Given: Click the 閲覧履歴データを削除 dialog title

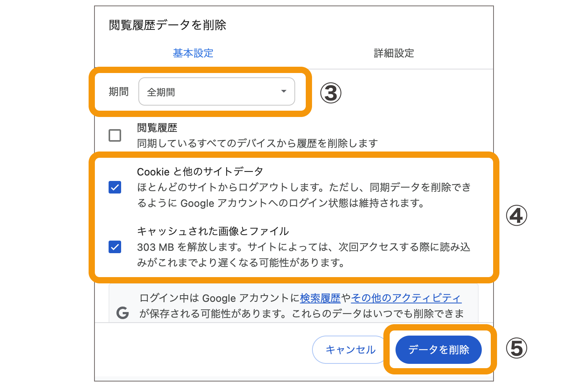Looking at the screenshot, I should point(167,25).
